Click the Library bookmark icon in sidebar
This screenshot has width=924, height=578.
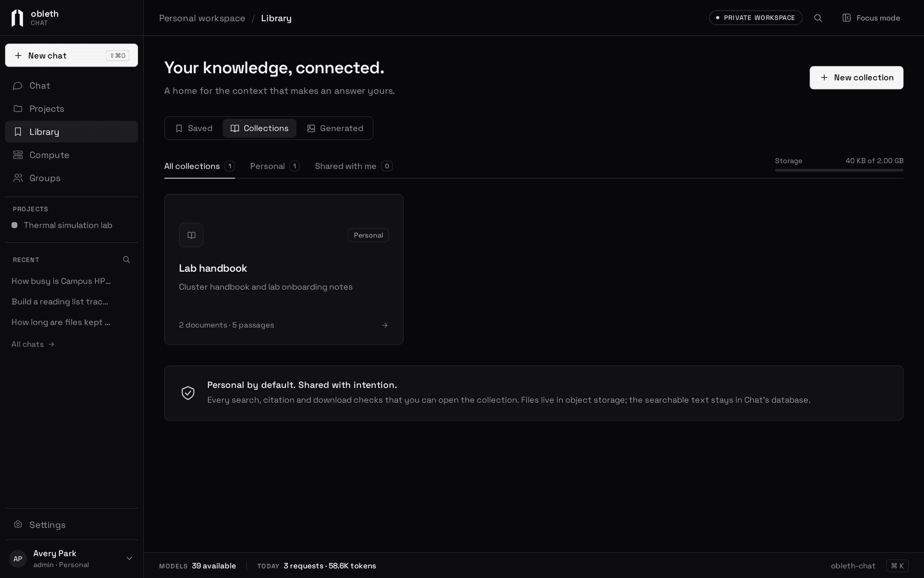[x=18, y=132]
